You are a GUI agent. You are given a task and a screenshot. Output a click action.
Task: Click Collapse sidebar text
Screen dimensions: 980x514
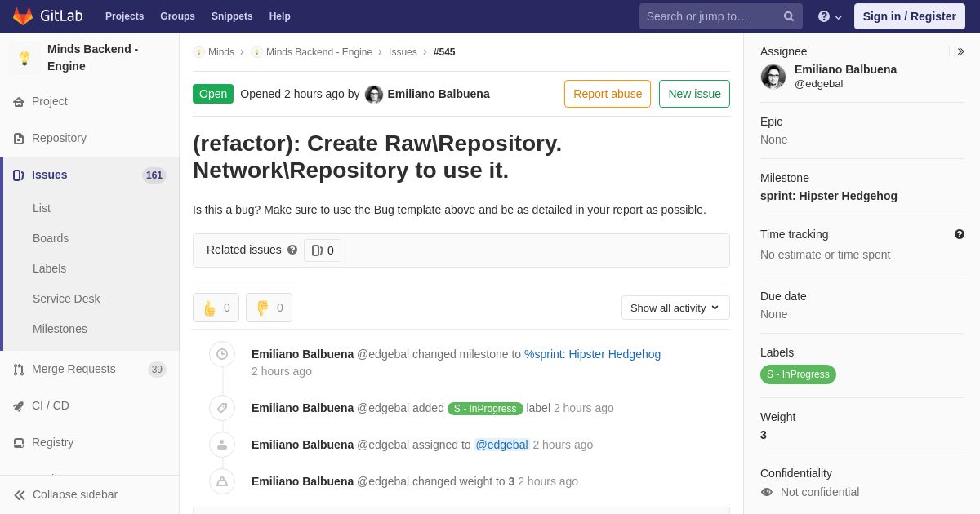pos(75,494)
